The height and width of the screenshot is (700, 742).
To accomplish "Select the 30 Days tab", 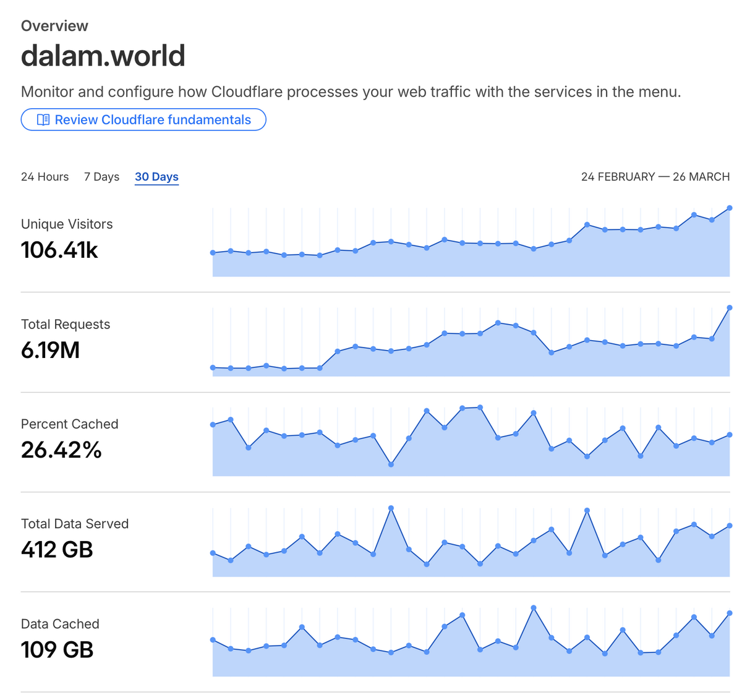I will (156, 177).
